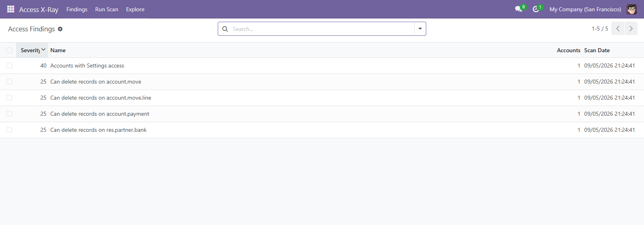644x225 pixels.
Task: Open the main apps grid menu
Action: pyautogui.click(x=11, y=9)
